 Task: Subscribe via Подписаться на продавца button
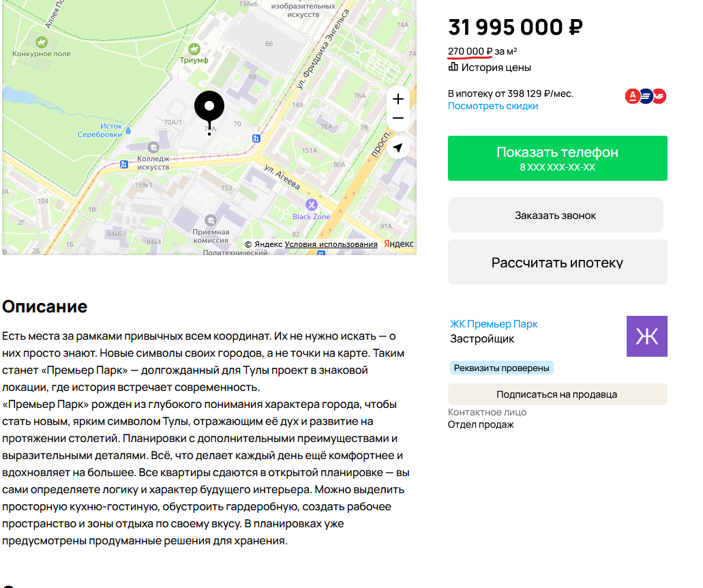556,394
